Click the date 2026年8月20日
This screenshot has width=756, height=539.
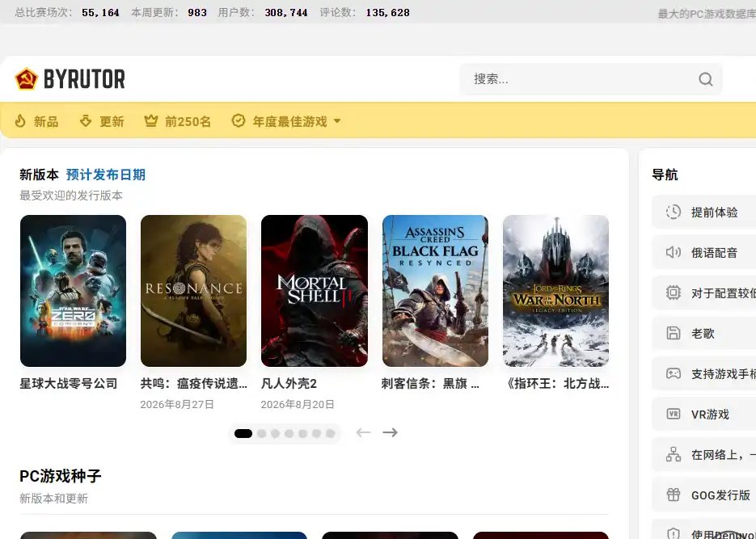(298, 404)
